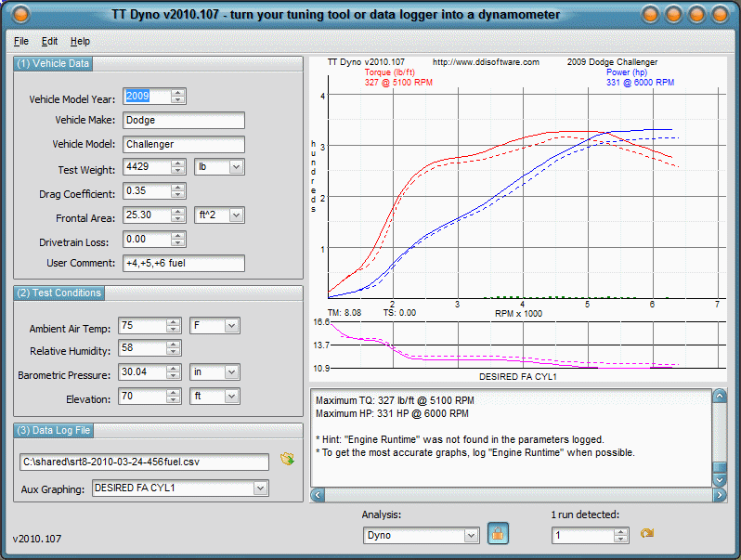Select the (1) Vehicle Data header tab
Viewport: 741px width, 560px height.
pyautogui.click(x=53, y=63)
